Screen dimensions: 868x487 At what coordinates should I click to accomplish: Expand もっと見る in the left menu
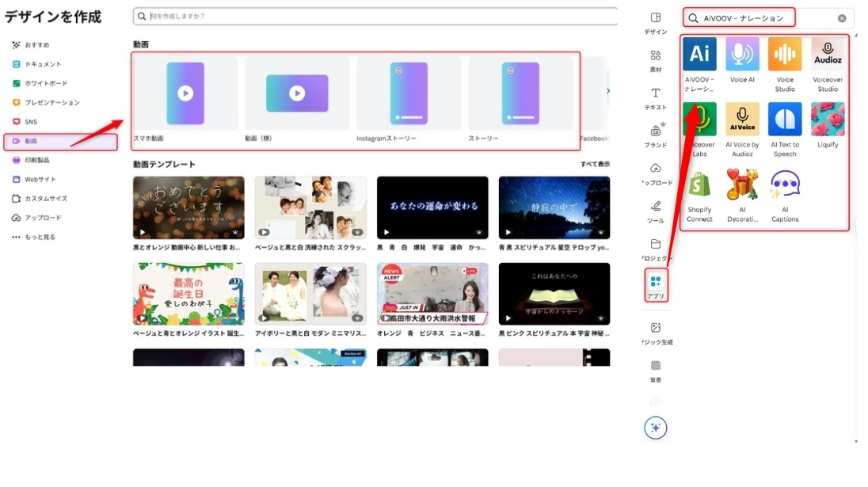tap(40, 237)
